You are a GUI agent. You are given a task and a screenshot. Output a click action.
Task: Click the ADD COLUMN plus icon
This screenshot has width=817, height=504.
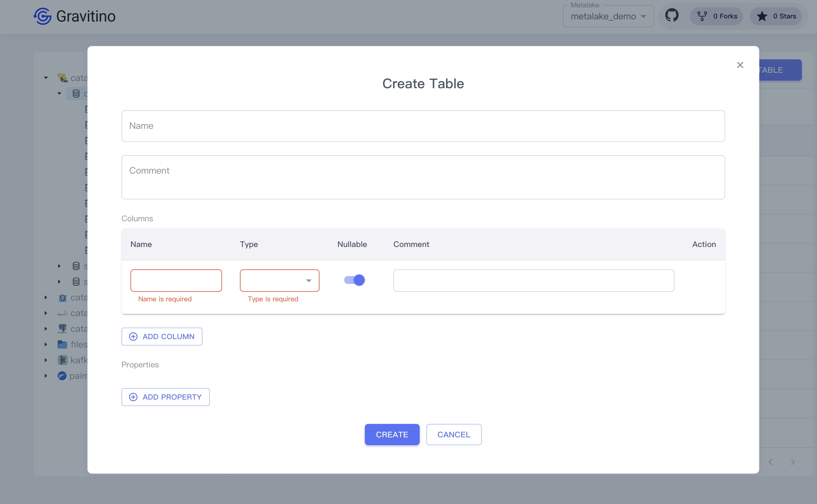[133, 336]
